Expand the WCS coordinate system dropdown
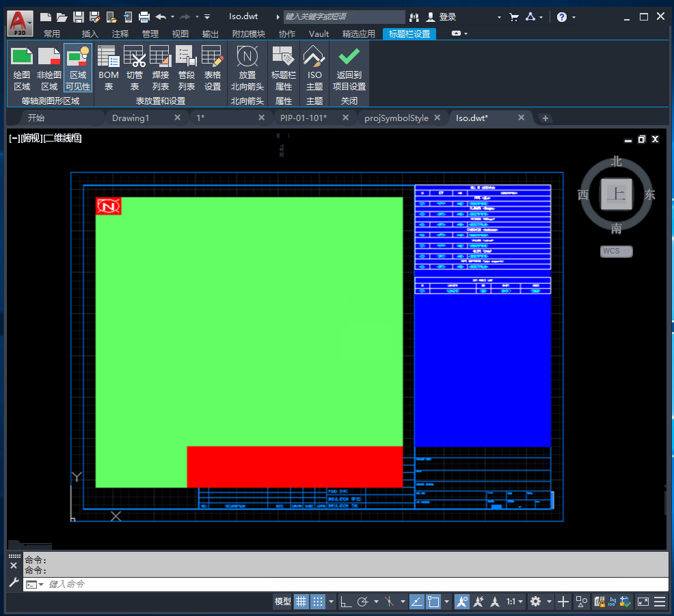This screenshot has width=674, height=616. click(617, 251)
